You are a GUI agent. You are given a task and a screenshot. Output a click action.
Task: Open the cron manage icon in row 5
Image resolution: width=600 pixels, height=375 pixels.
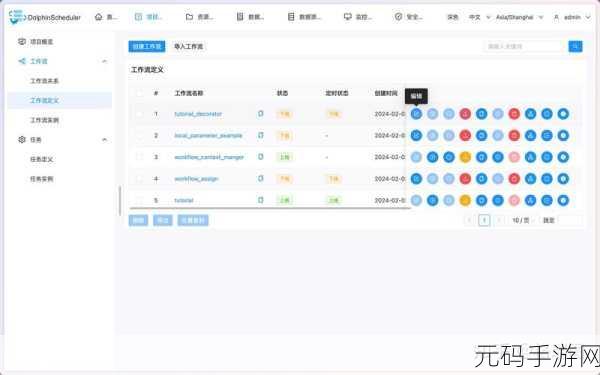(x=498, y=200)
